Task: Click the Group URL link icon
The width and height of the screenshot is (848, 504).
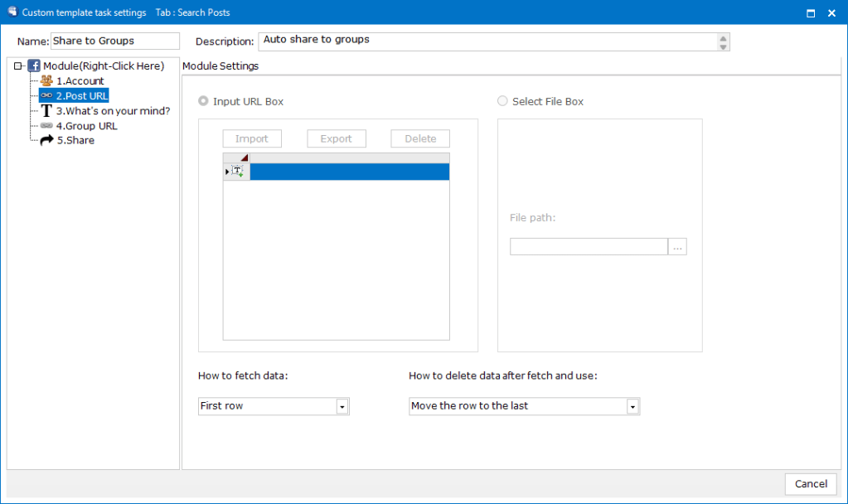Action: click(x=46, y=126)
